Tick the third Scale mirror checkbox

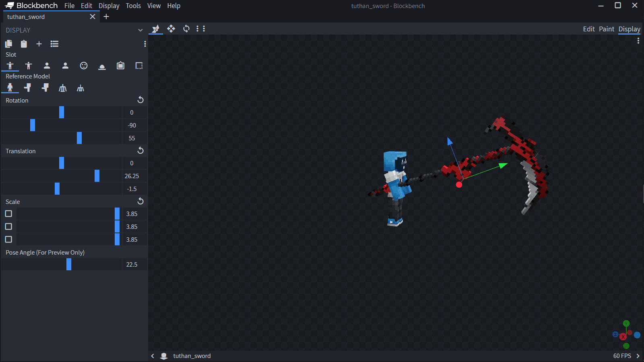pyautogui.click(x=8, y=239)
